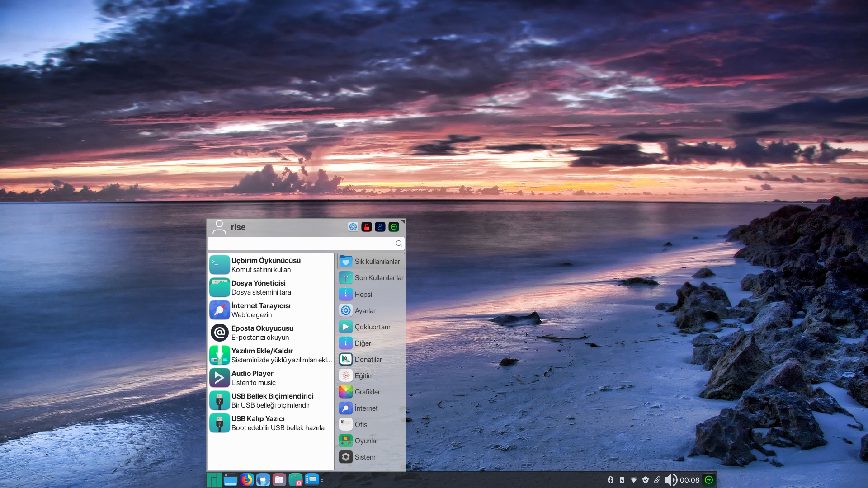Viewport: 868px width, 488px height.
Task: Open the Ayarlar category
Action: (x=371, y=310)
